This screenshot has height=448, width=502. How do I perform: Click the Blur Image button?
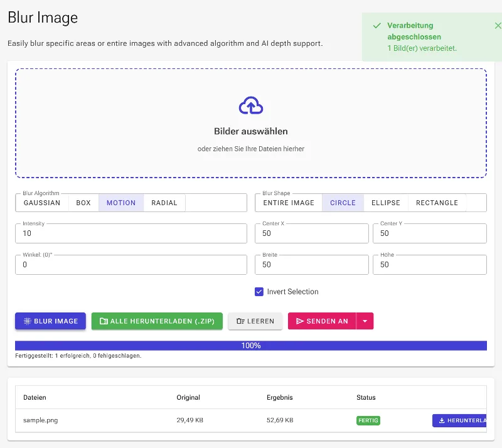coord(50,321)
